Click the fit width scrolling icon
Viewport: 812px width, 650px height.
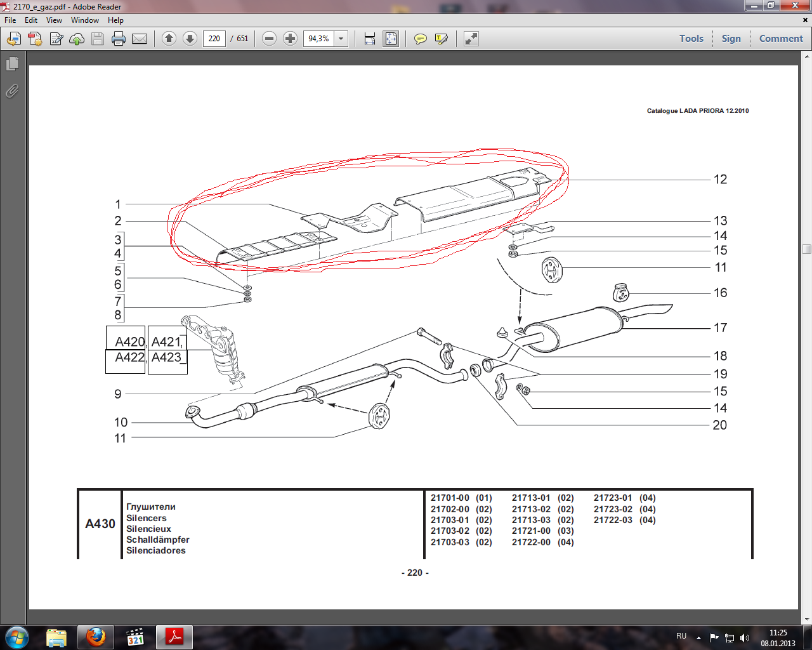[x=370, y=39]
